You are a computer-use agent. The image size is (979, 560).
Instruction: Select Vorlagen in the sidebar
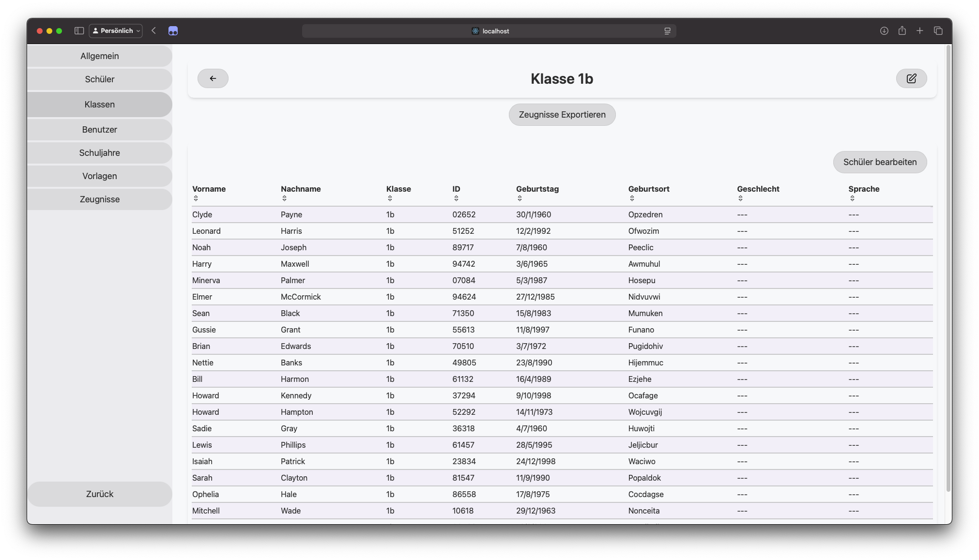click(x=100, y=176)
